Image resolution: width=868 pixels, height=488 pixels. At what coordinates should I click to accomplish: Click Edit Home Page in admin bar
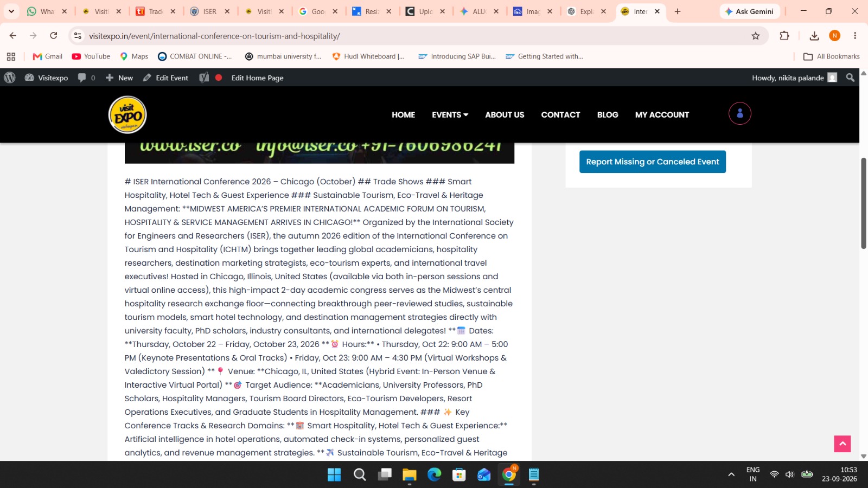tap(257, 78)
